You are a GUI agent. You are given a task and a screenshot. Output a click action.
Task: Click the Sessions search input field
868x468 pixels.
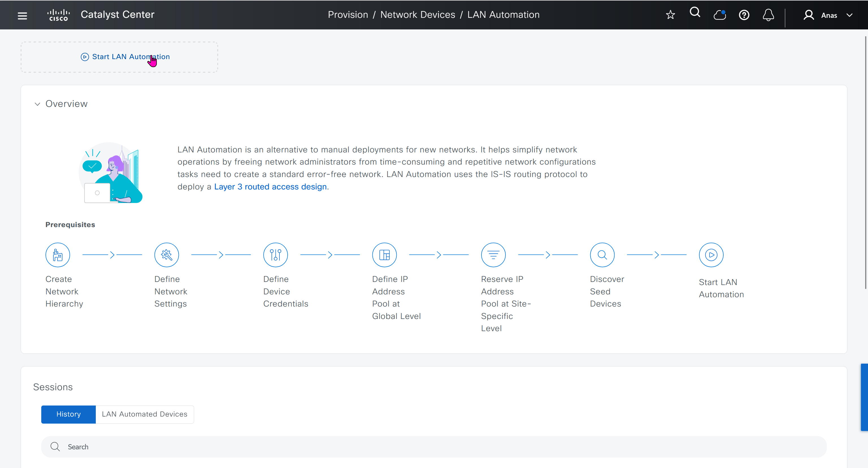[433, 447]
